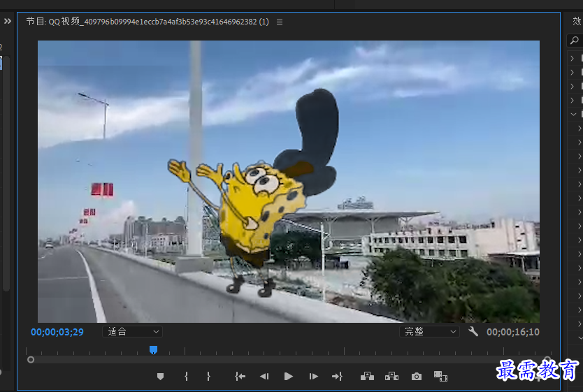Viewport: 583px width, 392px height.
Task: Click the SpongeBob video preview frame
Action: 289,181
